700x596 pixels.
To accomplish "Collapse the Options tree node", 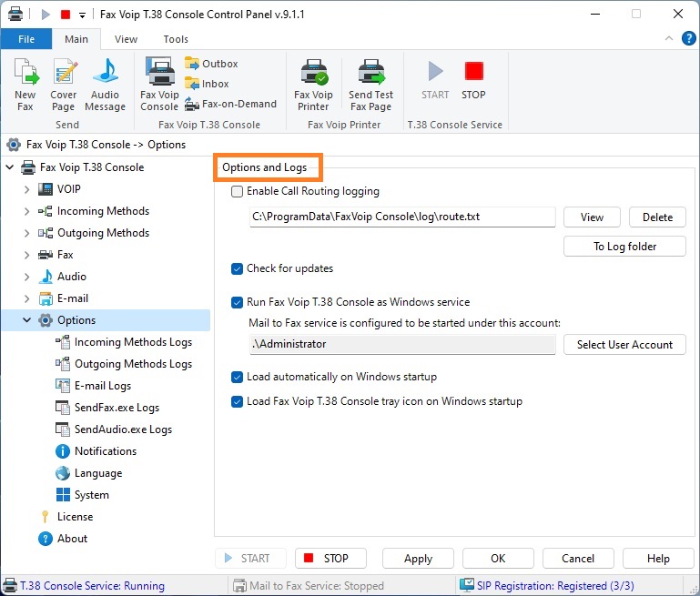I will point(26,320).
